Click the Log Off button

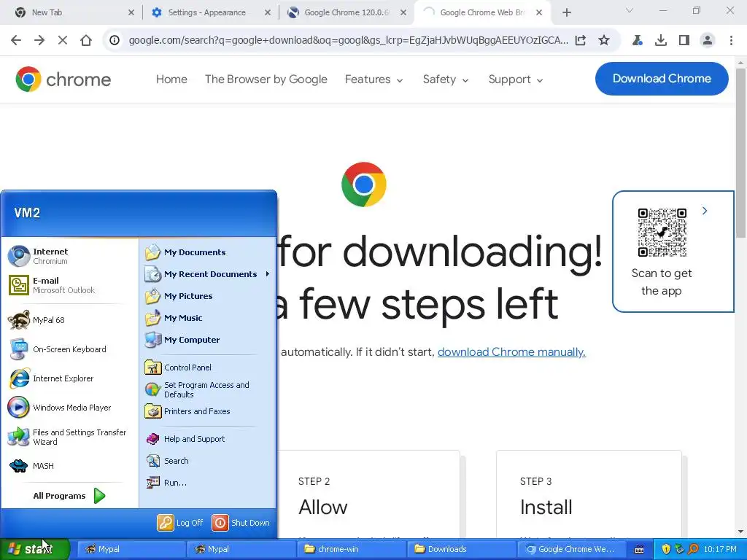point(180,523)
